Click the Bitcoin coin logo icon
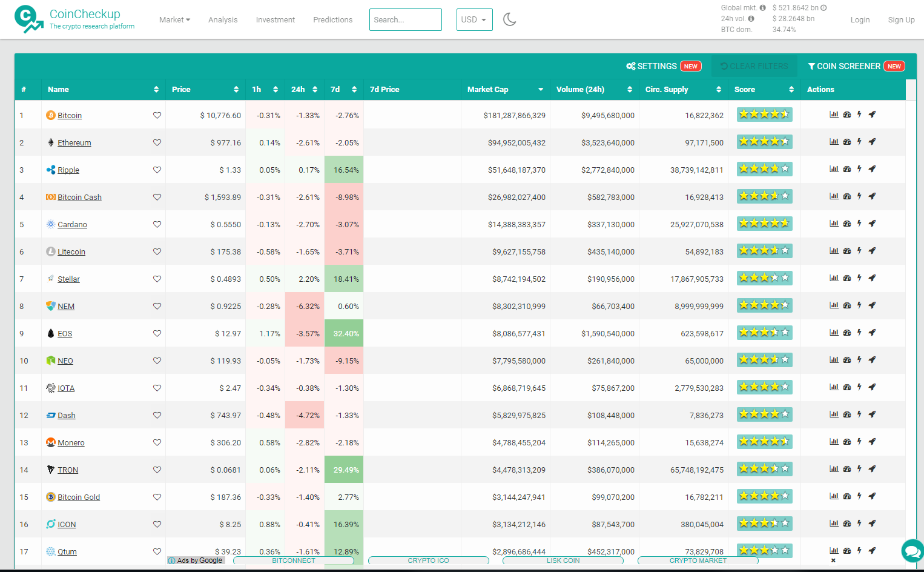 click(51, 115)
